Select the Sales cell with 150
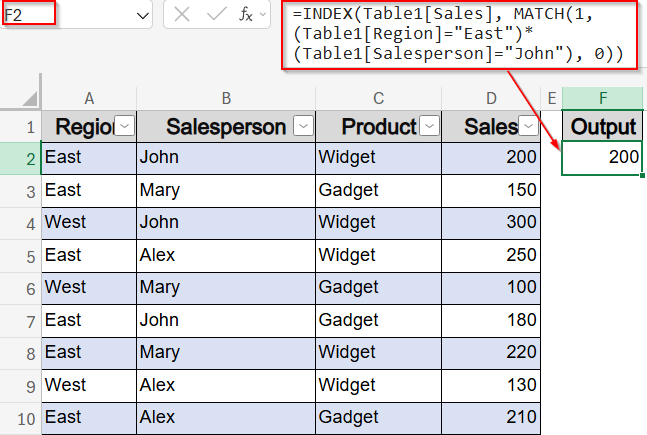Image resolution: width=647 pixels, height=435 pixels. coord(491,191)
